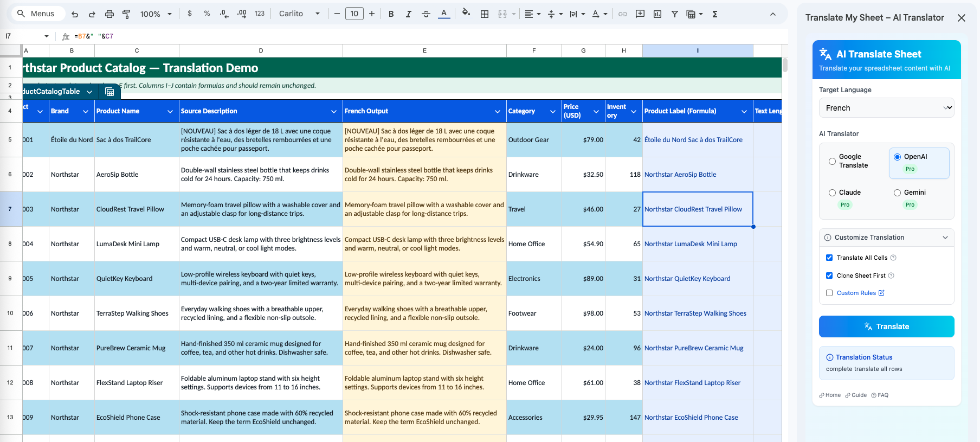Decrease decimal places

tap(224, 14)
